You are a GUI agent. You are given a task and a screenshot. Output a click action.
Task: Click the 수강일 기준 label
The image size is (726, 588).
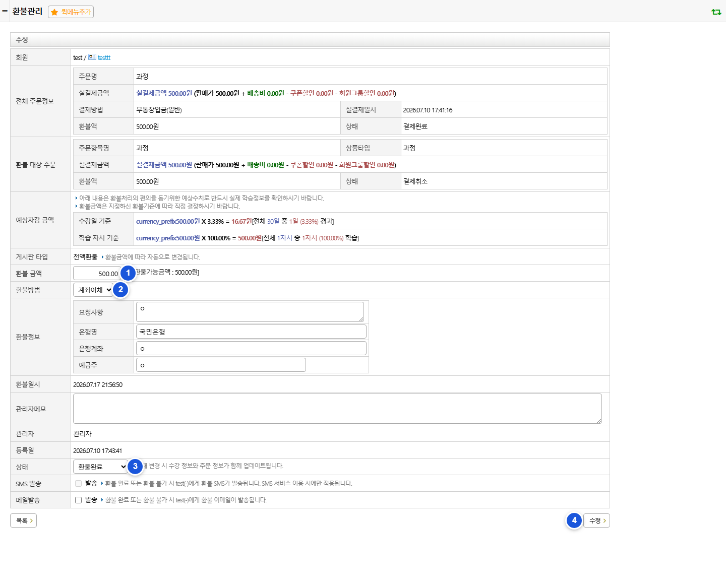[95, 221]
